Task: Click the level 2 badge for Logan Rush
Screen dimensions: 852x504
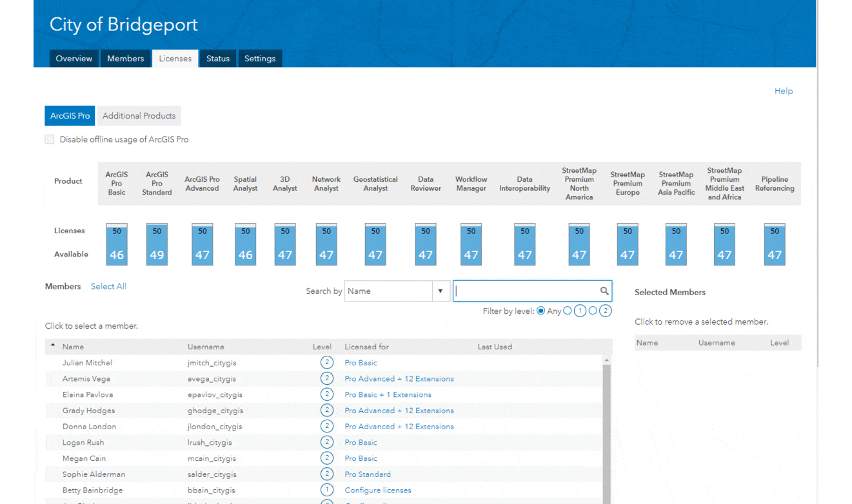Action: pos(326,442)
